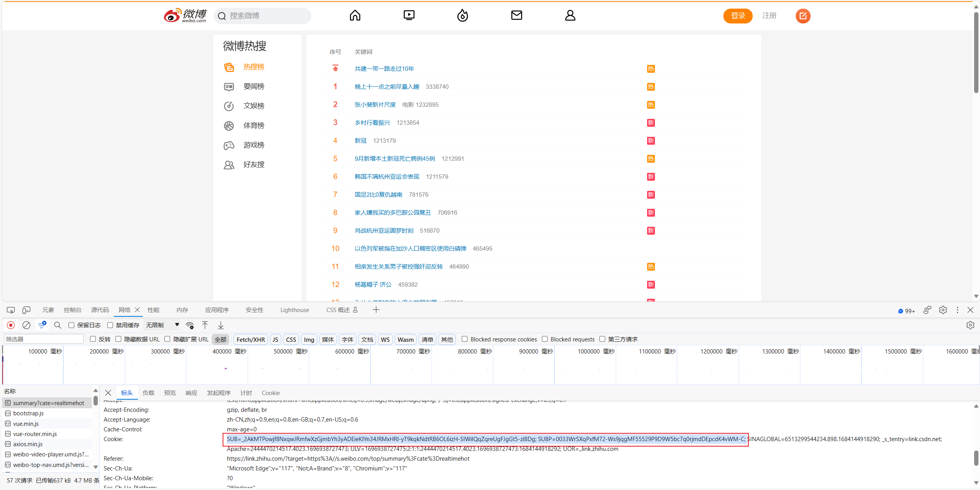The image size is (980, 490).
Task: Open network search magnifier
Action: pos(58,325)
